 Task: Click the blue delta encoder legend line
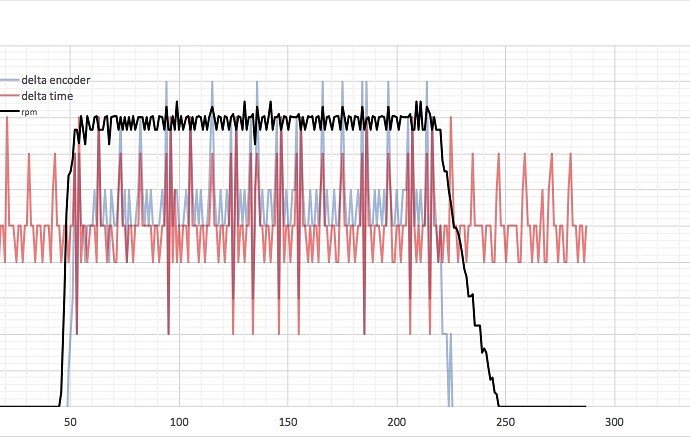(x=10, y=80)
